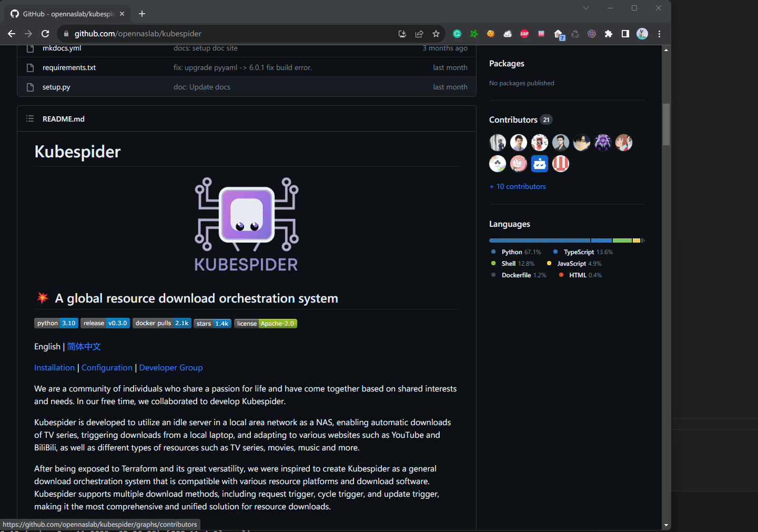Open setup.py file

[x=56, y=87]
